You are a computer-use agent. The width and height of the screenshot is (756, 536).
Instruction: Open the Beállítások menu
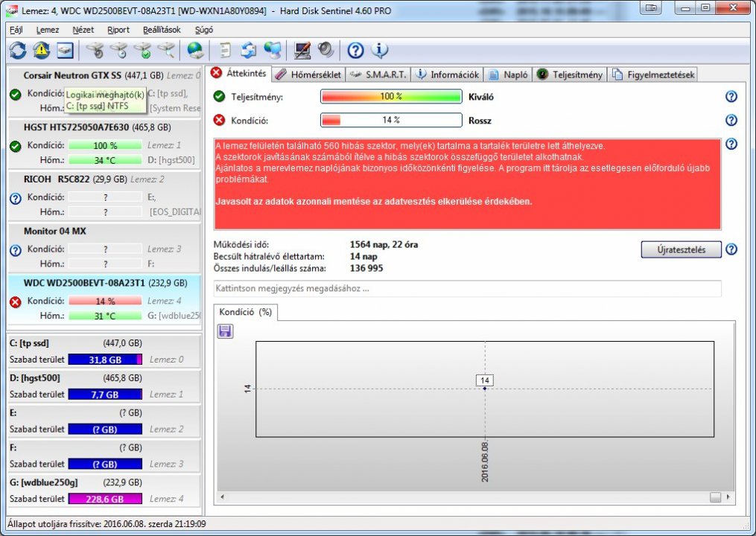coord(162,30)
